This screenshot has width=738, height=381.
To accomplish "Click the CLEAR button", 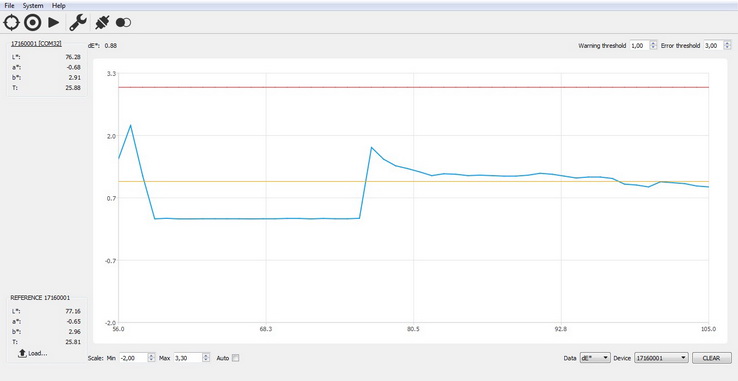I will [712, 358].
